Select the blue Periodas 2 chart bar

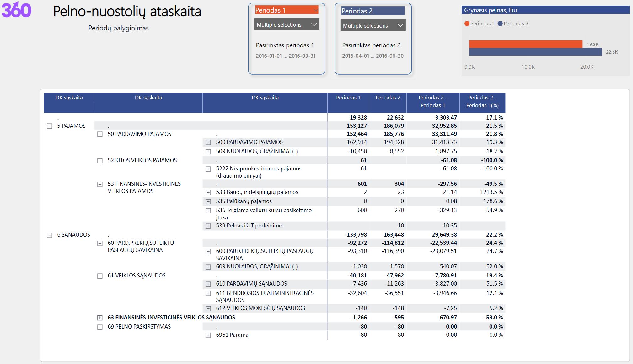coord(535,52)
